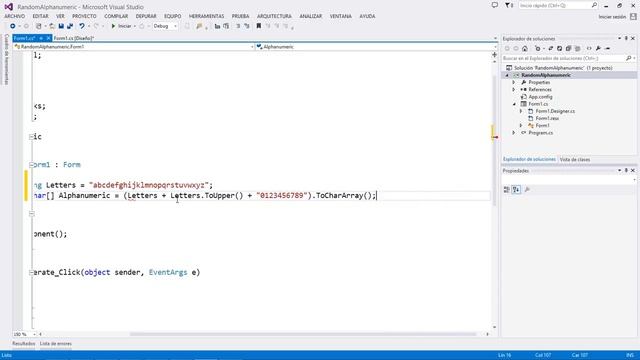
Task: Collapse the Form1.cs tree node
Action: (514, 104)
